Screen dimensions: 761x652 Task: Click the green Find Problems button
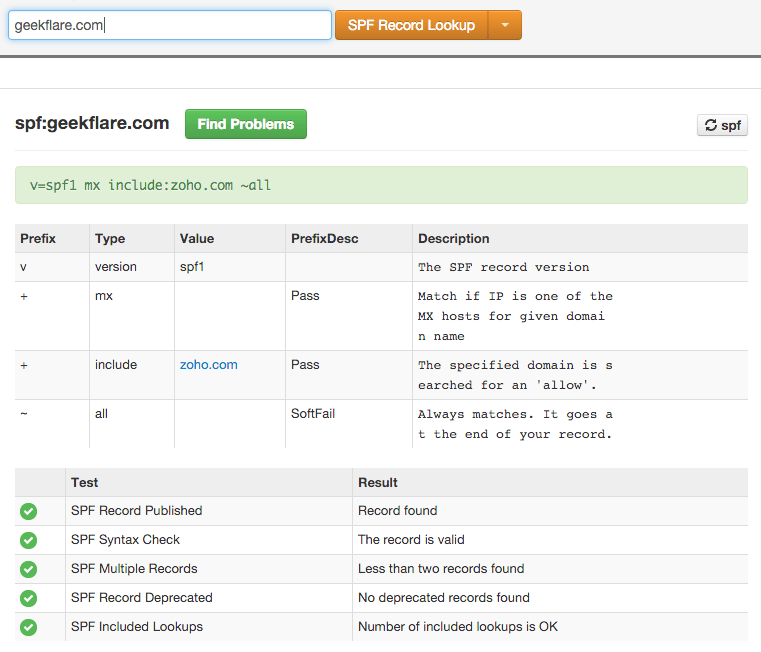point(246,124)
